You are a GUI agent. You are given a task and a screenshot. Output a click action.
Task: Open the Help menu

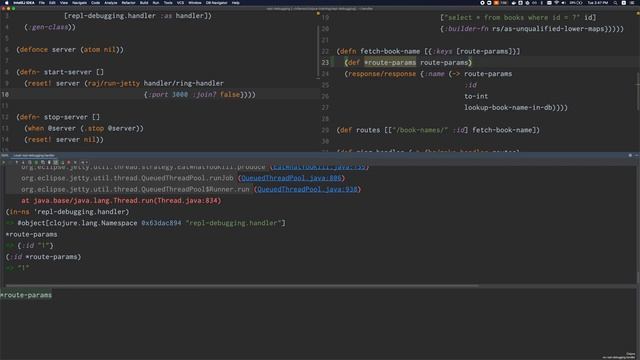pos(236,3)
